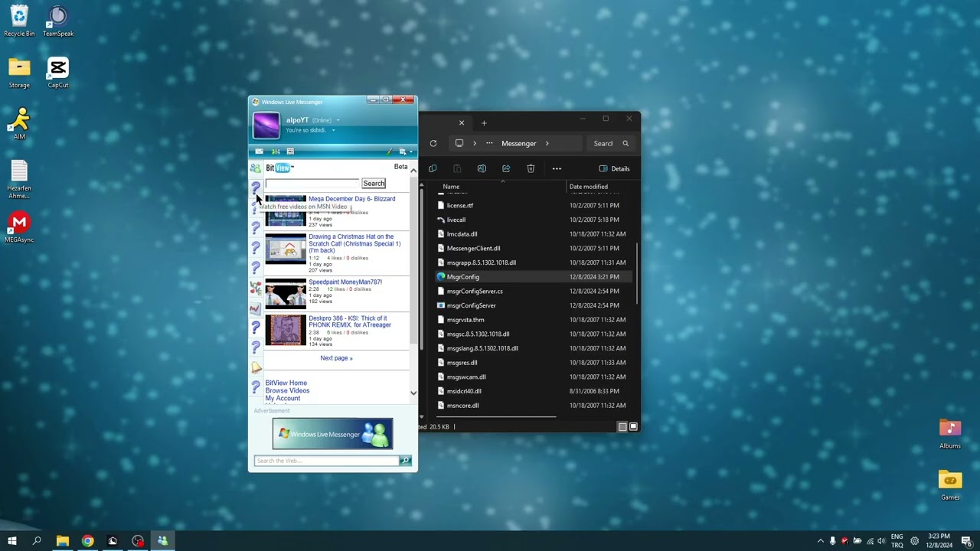
Task: Open CapCut desktop shortcut
Action: click(58, 73)
